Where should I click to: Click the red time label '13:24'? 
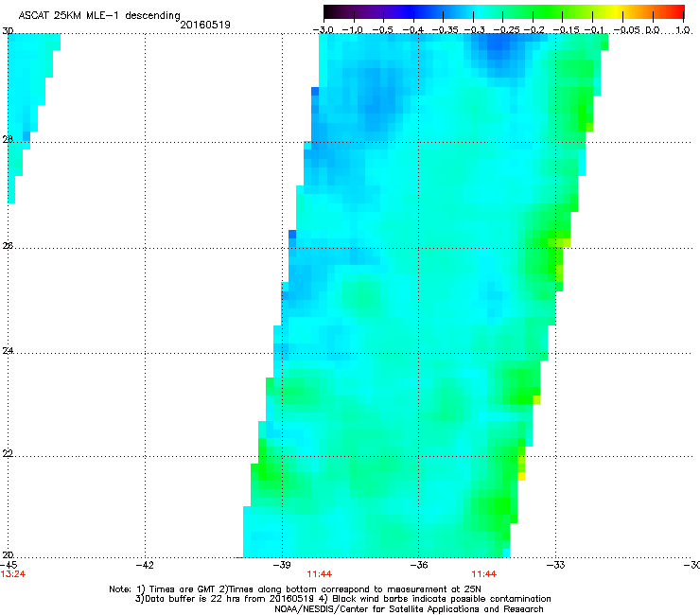(x=13, y=574)
